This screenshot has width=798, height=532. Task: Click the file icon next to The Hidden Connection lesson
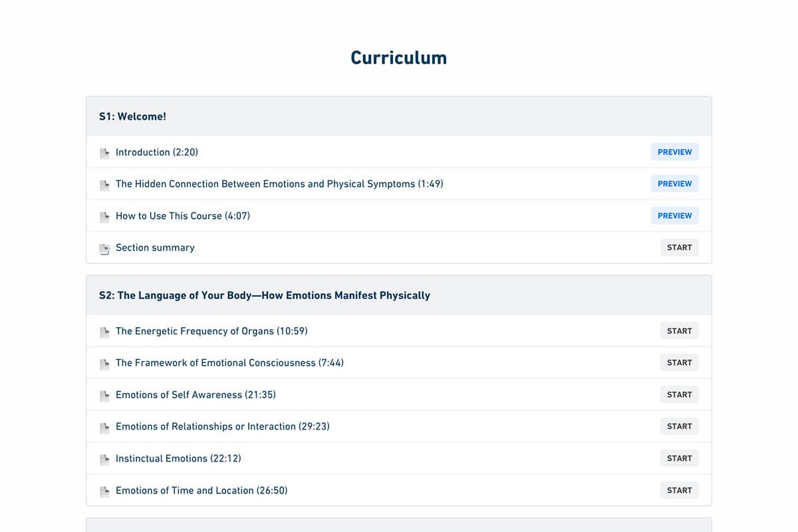[x=104, y=186]
